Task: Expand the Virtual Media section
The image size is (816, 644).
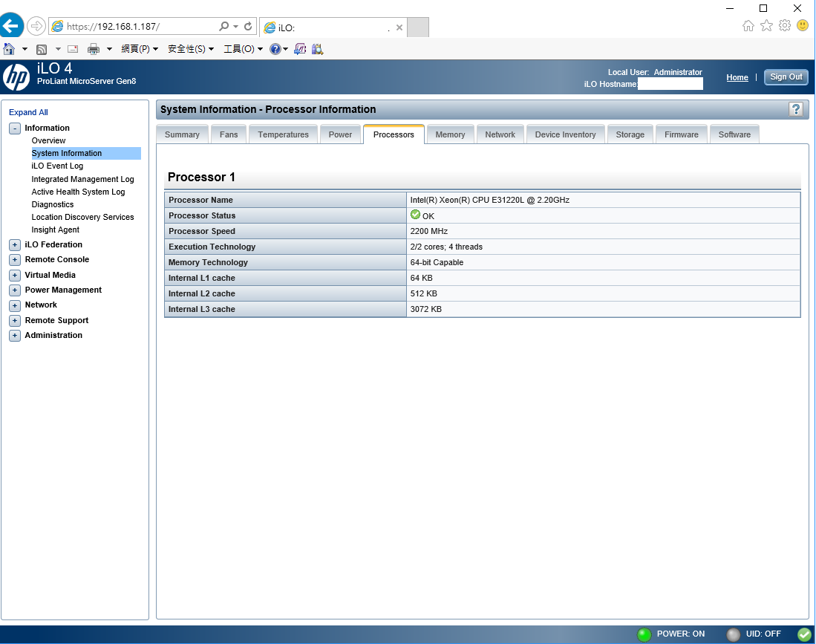Action: click(15, 276)
